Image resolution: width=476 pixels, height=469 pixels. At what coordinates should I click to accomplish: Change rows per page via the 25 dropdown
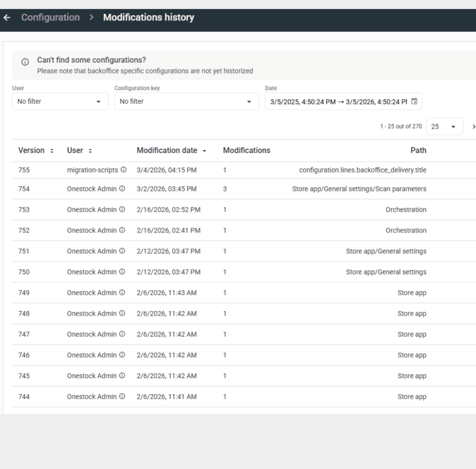pos(444,126)
